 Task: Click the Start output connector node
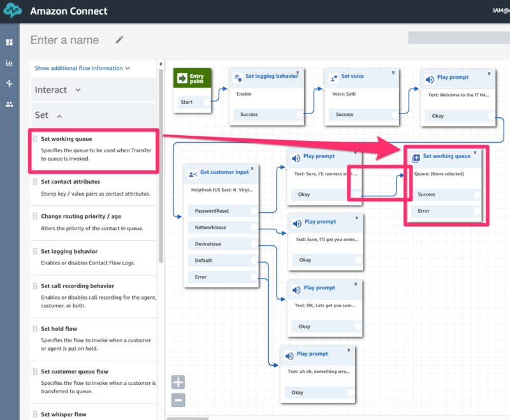207,102
